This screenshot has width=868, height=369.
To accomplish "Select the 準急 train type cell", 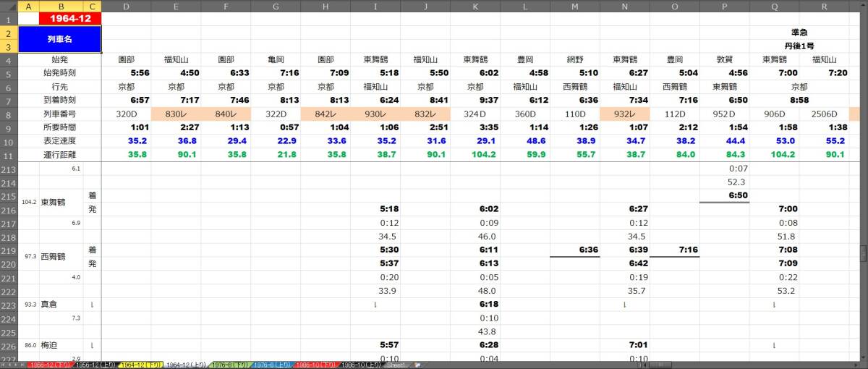I will click(x=799, y=33).
